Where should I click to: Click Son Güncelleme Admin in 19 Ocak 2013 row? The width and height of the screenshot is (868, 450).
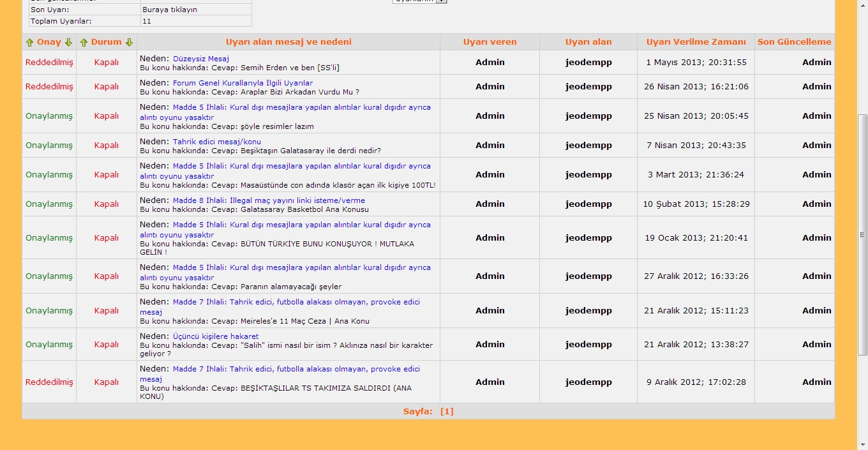coord(817,237)
